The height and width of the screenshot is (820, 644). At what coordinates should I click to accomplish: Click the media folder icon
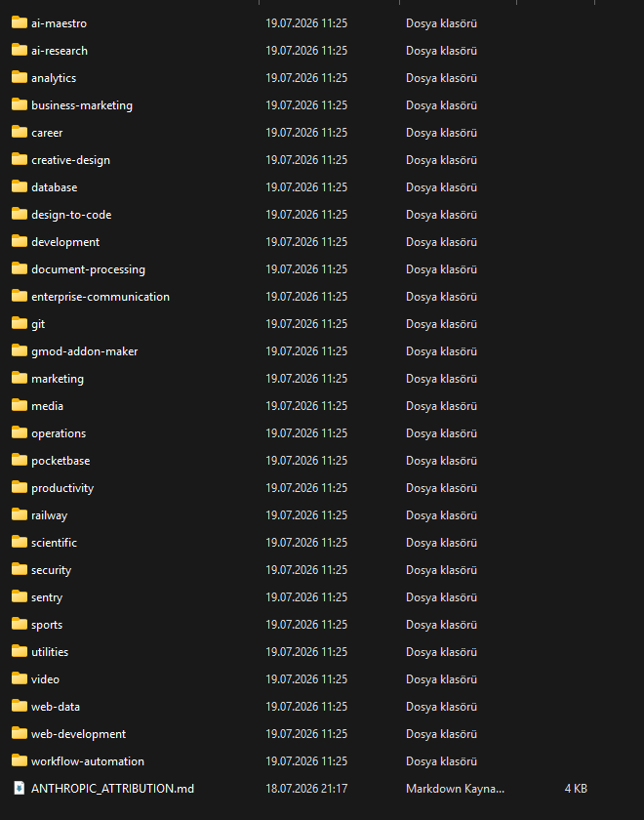[20, 405]
